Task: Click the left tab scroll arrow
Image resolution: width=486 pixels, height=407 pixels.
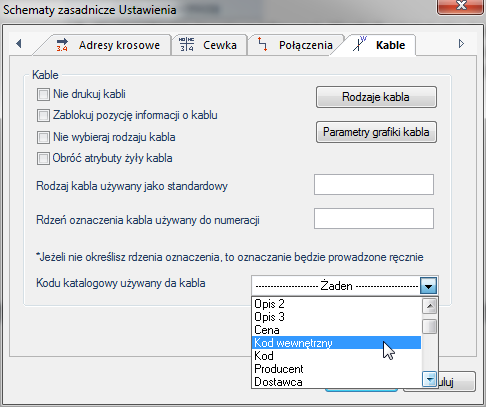Action: pos(19,43)
